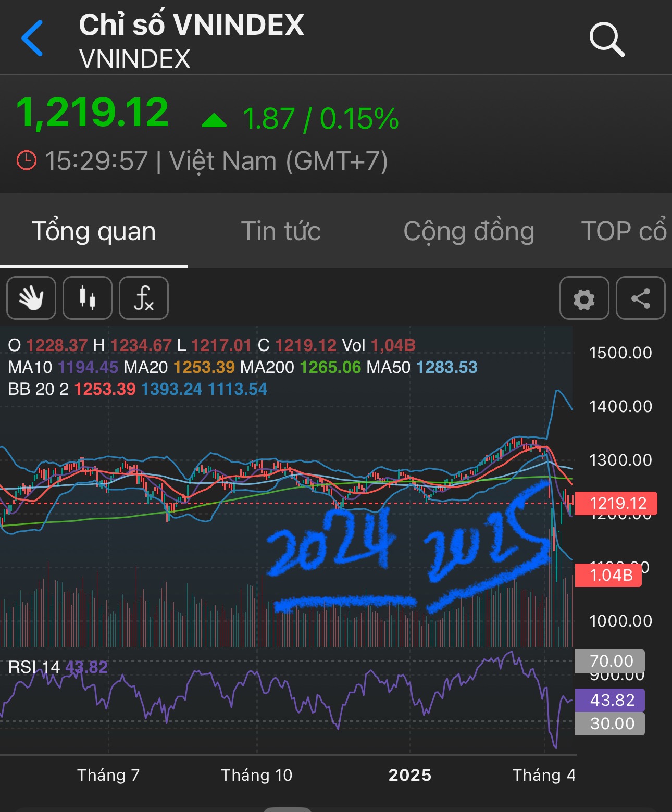
Task: Tap the red clock icon
Action: click(x=27, y=160)
